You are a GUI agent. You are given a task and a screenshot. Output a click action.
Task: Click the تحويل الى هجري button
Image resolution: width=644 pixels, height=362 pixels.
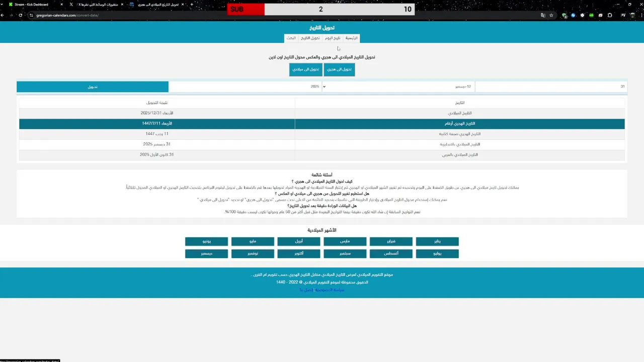click(339, 69)
